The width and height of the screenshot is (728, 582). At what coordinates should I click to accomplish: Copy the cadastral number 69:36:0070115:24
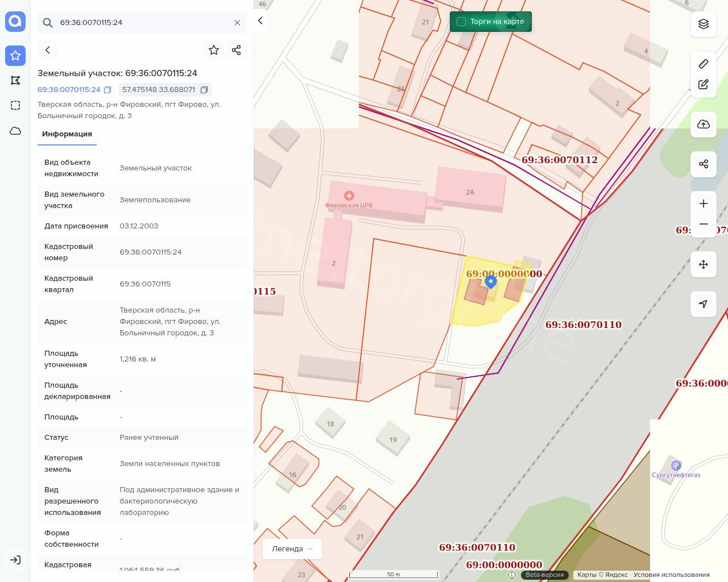(107, 90)
